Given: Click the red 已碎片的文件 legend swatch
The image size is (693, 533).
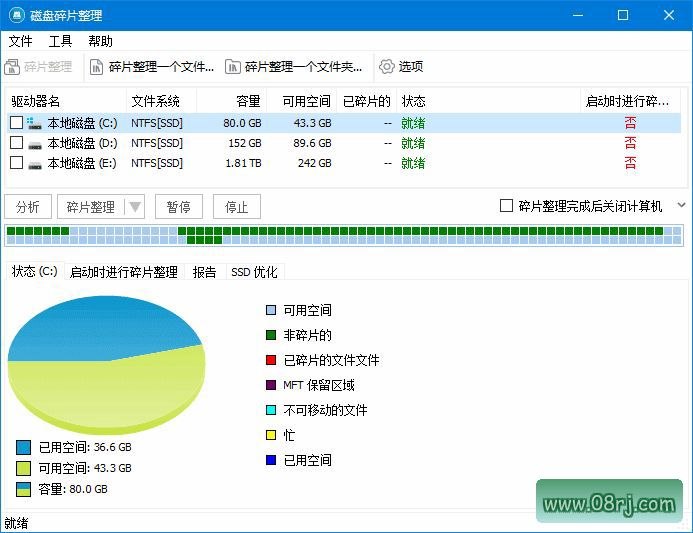Looking at the screenshot, I should tap(271, 360).
